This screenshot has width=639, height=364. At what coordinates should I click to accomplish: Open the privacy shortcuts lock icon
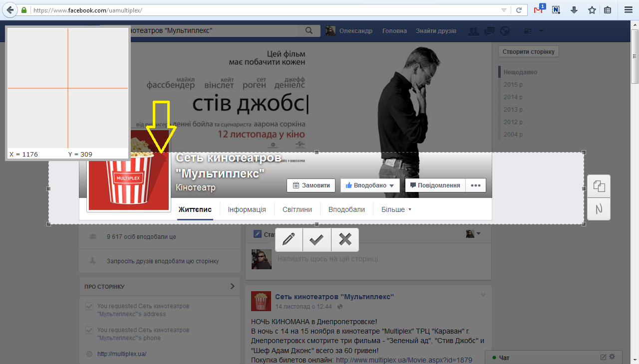(528, 31)
